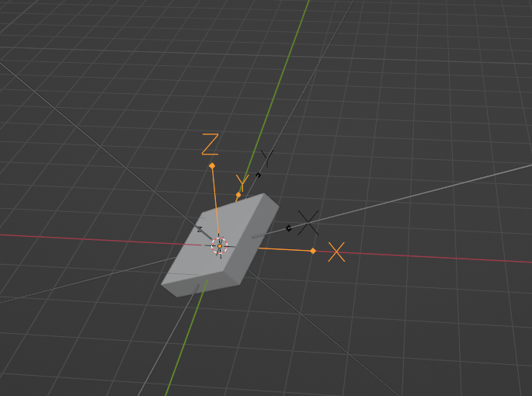Select the black X empty axis label

pos(308,223)
